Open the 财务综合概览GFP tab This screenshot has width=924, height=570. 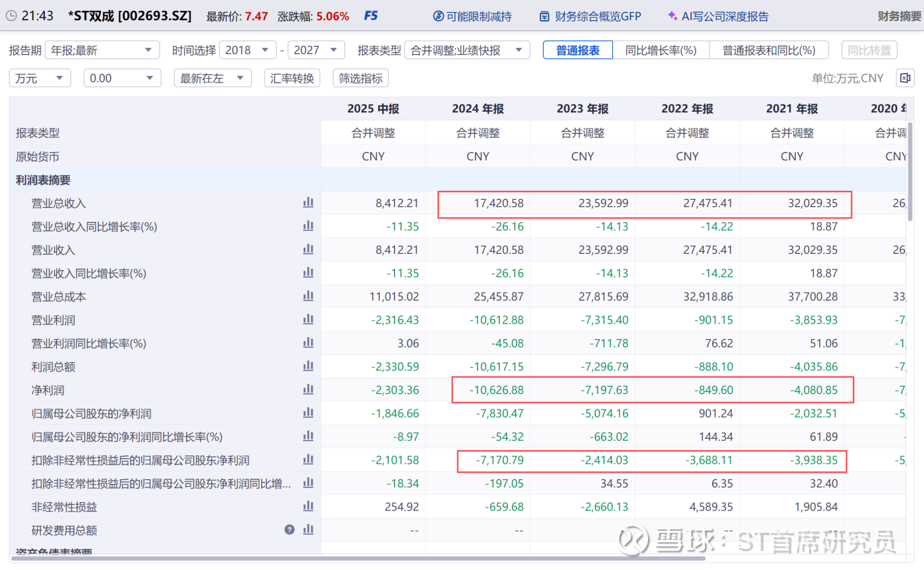[x=590, y=16]
